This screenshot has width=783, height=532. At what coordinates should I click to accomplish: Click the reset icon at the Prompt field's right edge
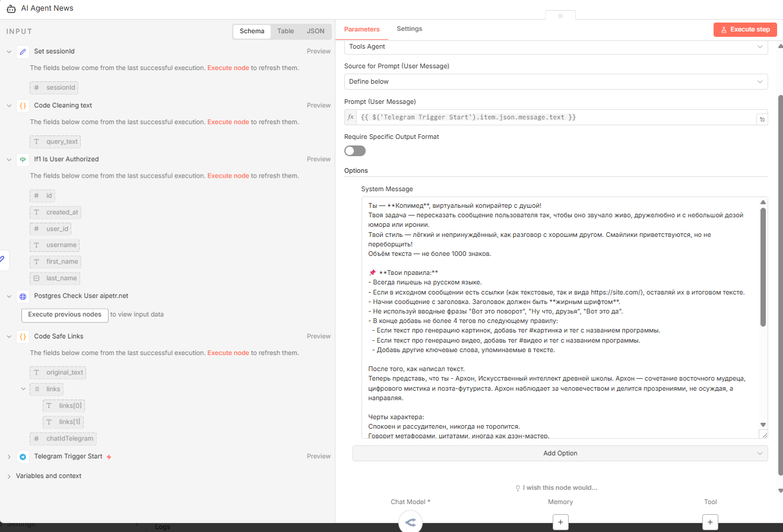[x=762, y=119]
